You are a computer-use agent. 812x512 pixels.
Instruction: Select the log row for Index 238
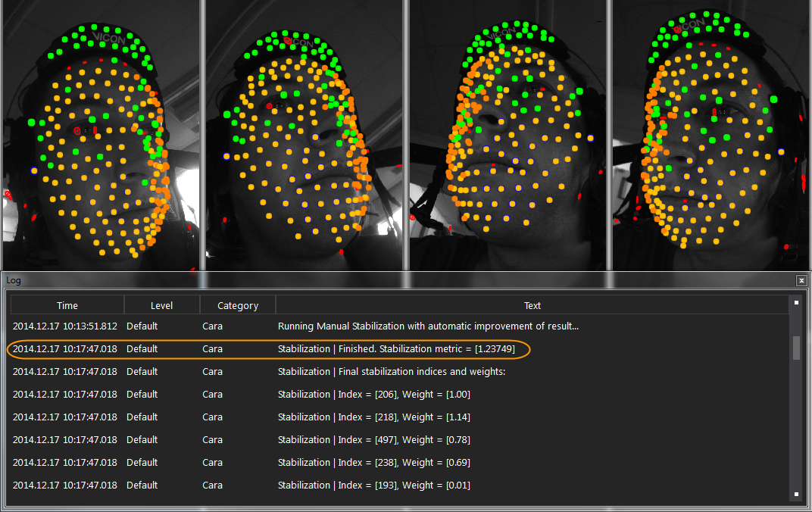pos(374,463)
